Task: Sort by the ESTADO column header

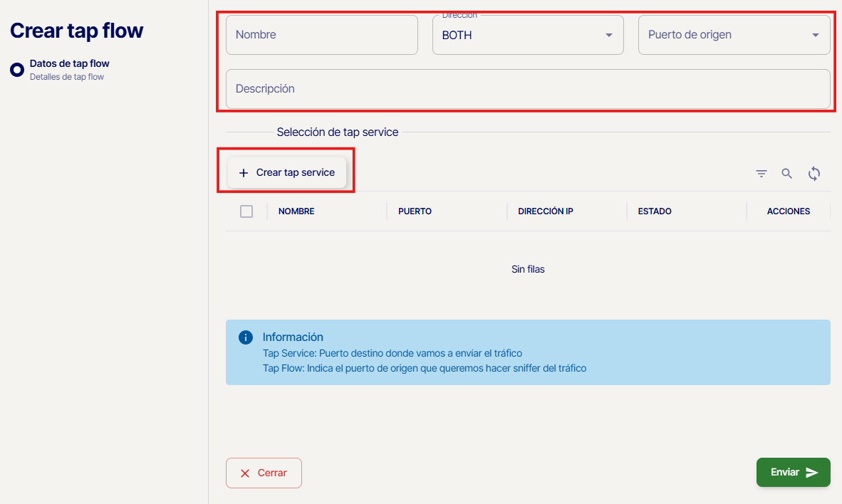Action: [655, 211]
